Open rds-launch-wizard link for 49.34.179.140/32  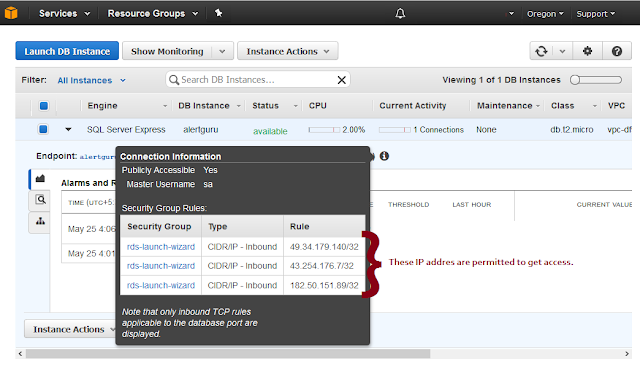[161, 247]
